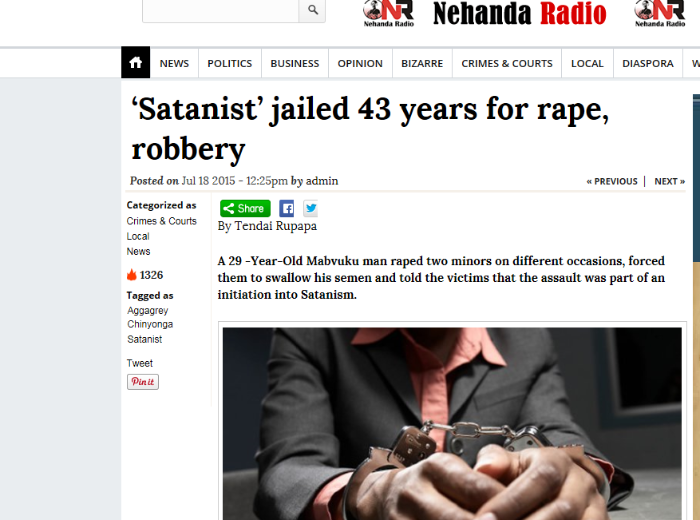Click the search magnifier button
The image size is (700, 520).
pyautogui.click(x=312, y=10)
